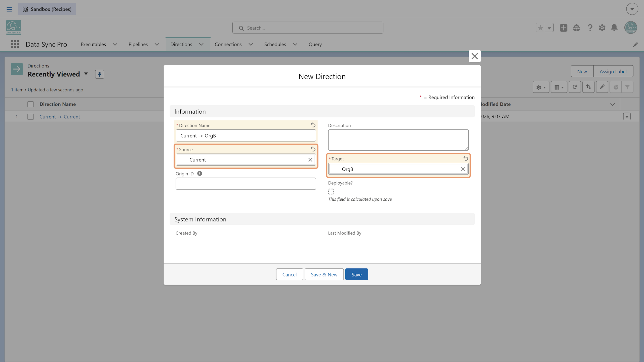Click the sort arrows icon in list toolbar

[x=588, y=87]
